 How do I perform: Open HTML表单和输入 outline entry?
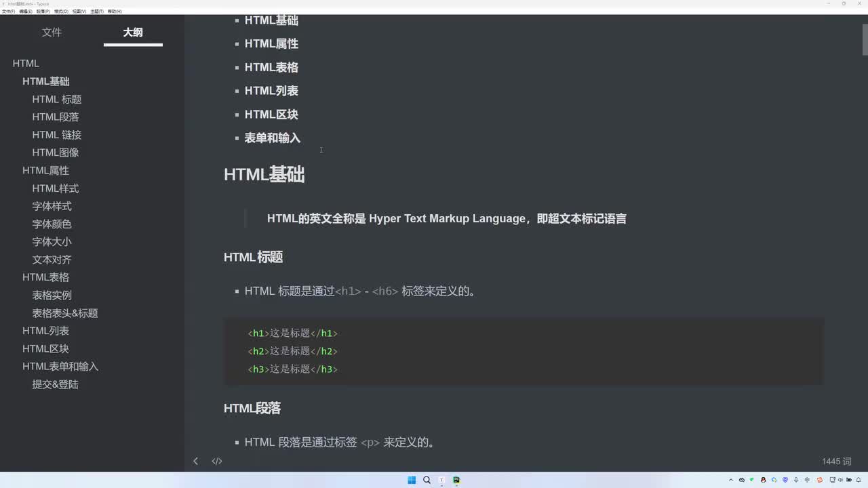60,367
